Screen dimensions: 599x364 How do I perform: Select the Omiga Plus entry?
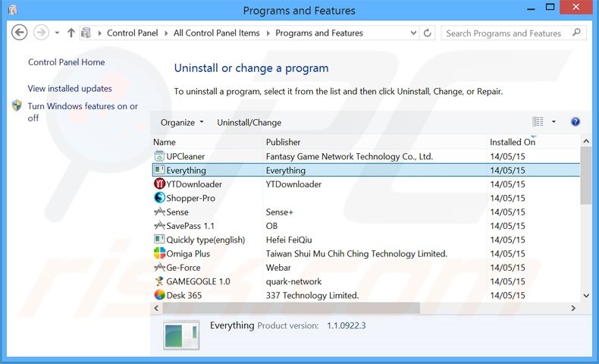(188, 253)
